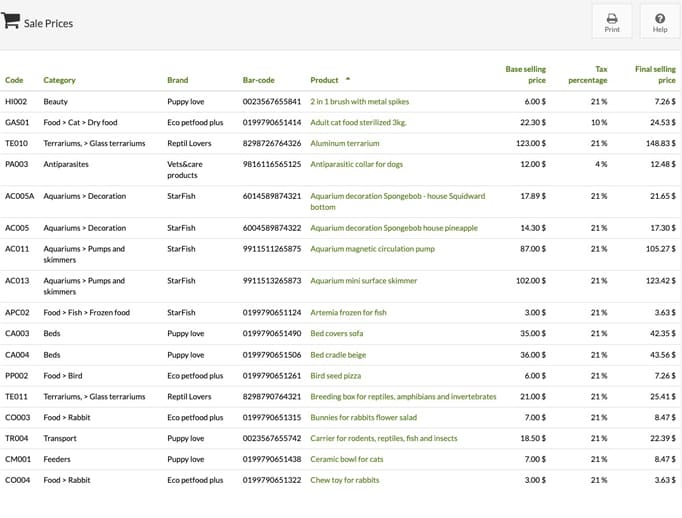
Task: Sort by Final selling price header
Action: [x=655, y=74]
